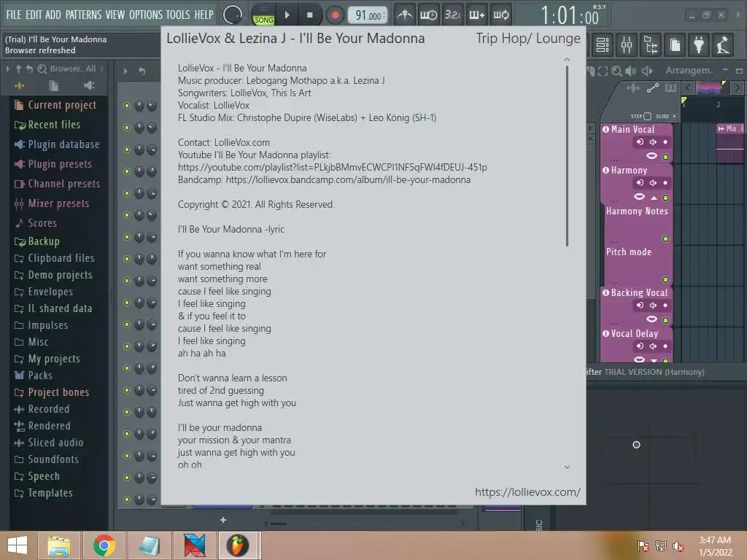The image size is (747, 560).
Task: Open File Explorer from the taskbar
Action: 59,545
